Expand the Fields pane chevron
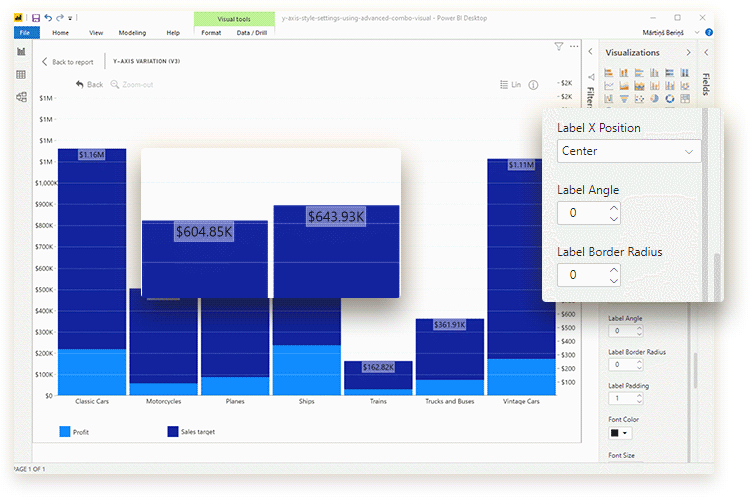This screenshot has width=750, height=500. 706,53
